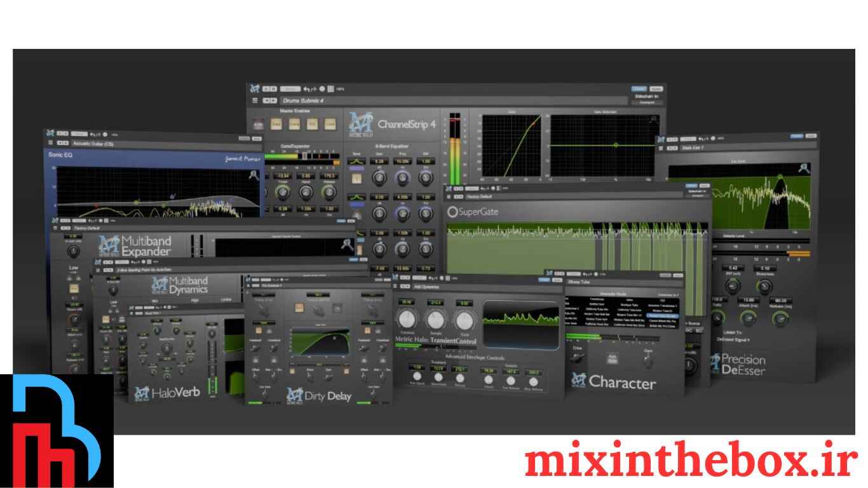Screen dimensions: 868x488
Task: Toggle the first EQ band enable button
Action: pos(356,179)
